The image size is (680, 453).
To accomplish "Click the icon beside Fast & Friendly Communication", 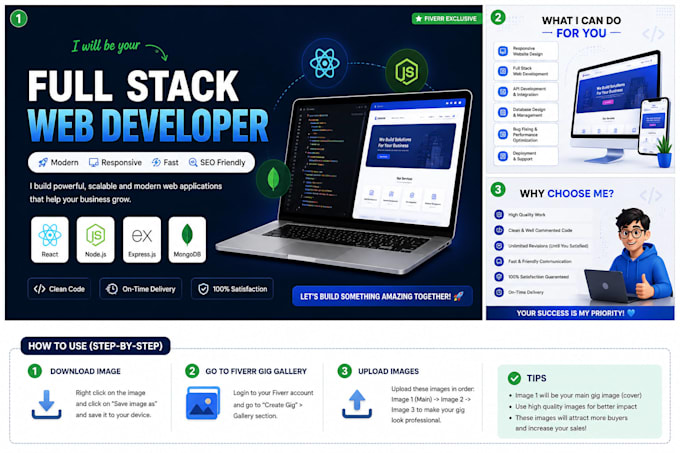I will 499,261.
